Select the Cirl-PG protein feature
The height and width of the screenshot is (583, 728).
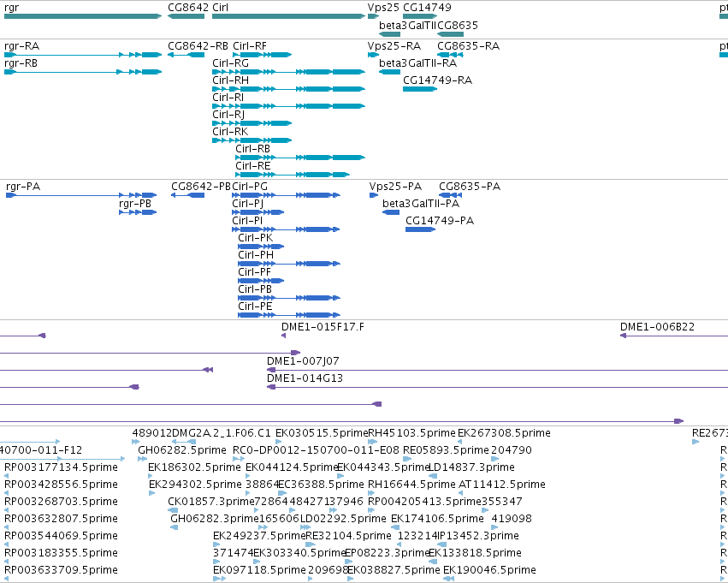(286, 195)
